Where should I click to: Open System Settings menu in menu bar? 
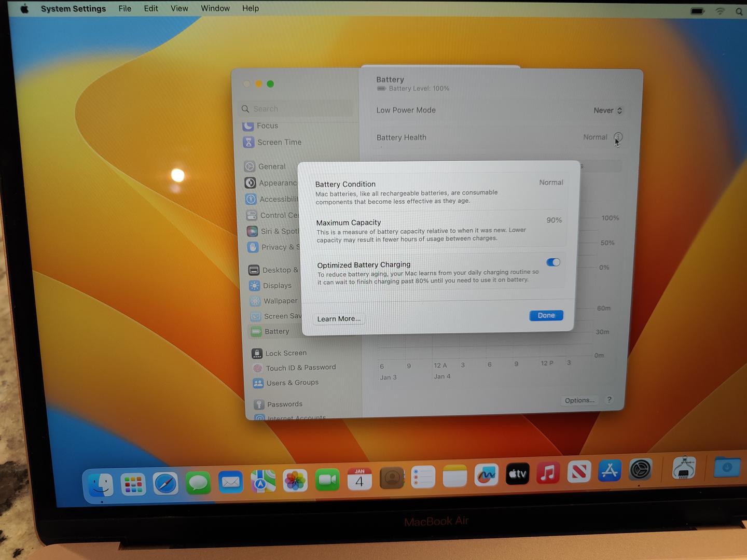coord(73,9)
